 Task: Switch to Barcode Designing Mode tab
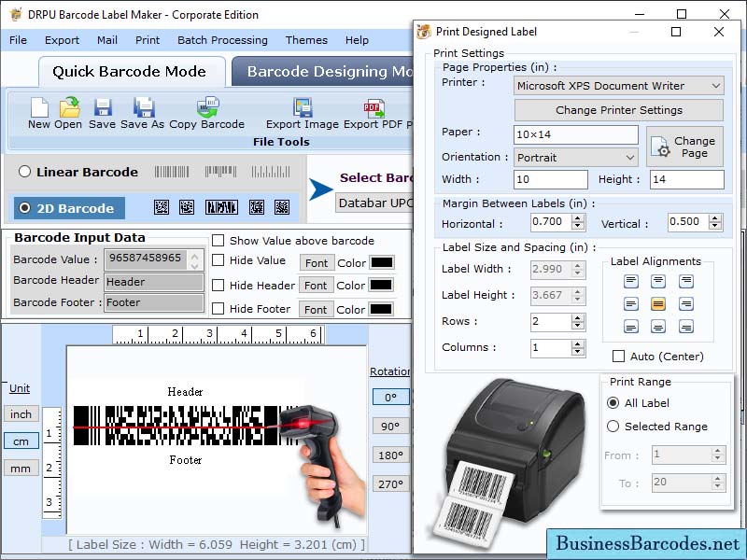[324, 71]
